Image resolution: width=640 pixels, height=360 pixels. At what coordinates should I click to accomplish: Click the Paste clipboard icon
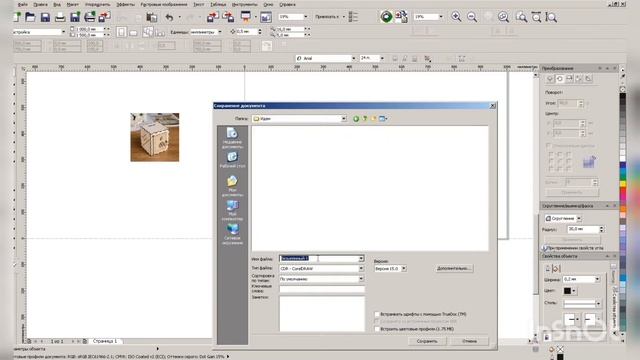[x=151, y=17]
